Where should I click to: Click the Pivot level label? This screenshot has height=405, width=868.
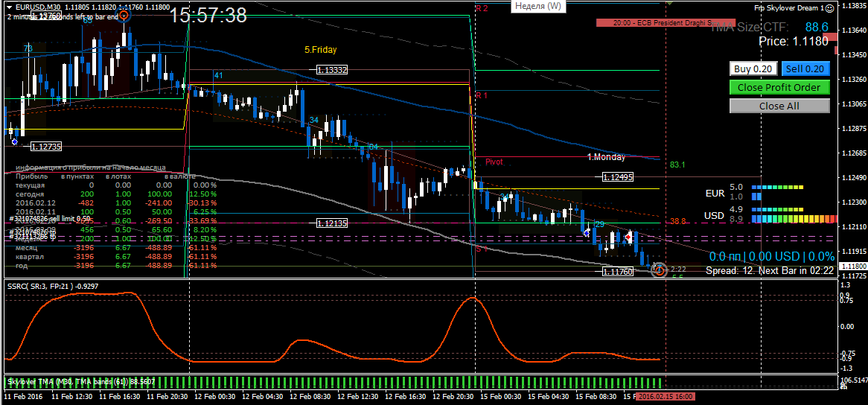(494, 162)
